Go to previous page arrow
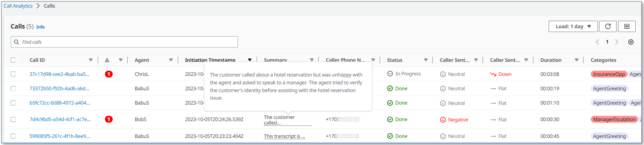 click(x=597, y=42)
